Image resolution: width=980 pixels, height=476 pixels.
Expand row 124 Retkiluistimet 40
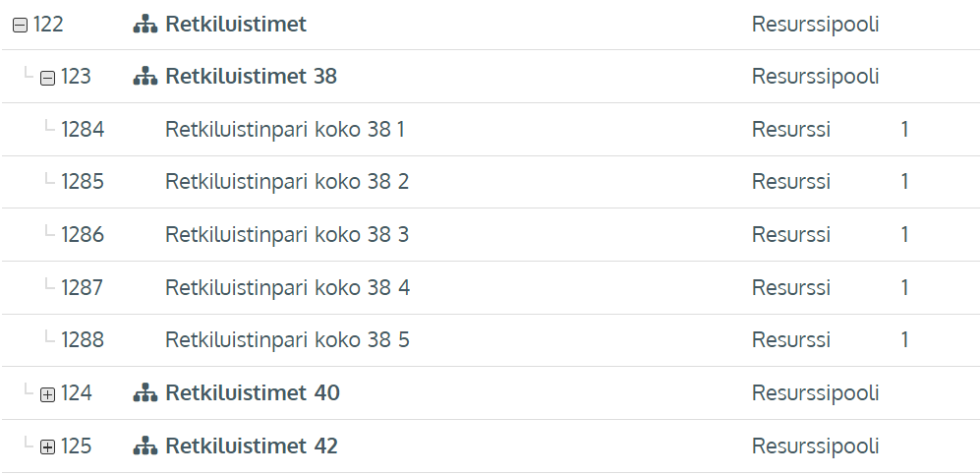47,394
